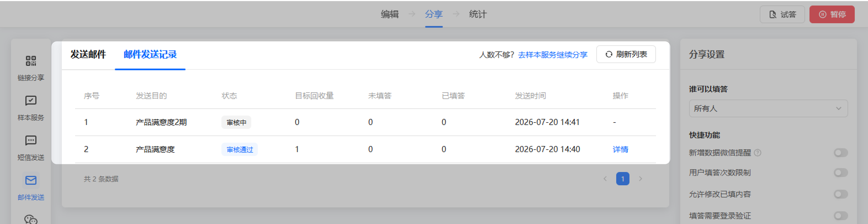Click the 审核中 status tag
Viewport: 868px width, 224px height.
[x=236, y=123]
